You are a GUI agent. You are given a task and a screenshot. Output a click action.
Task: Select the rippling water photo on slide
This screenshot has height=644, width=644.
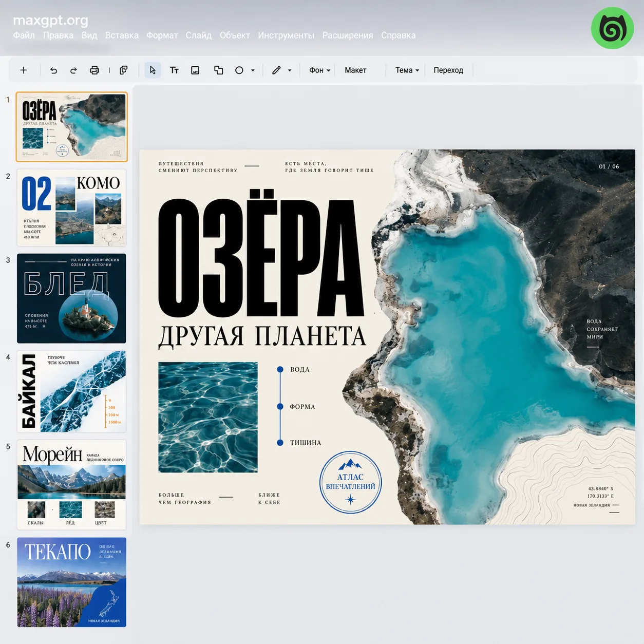click(208, 417)
